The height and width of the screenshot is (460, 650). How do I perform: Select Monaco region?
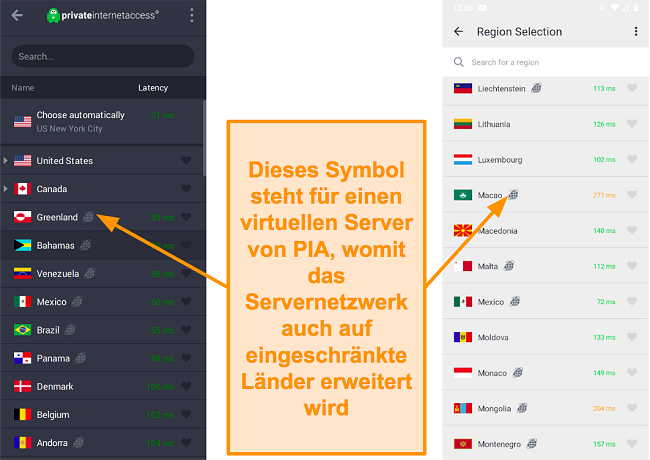tap(546, 373)
